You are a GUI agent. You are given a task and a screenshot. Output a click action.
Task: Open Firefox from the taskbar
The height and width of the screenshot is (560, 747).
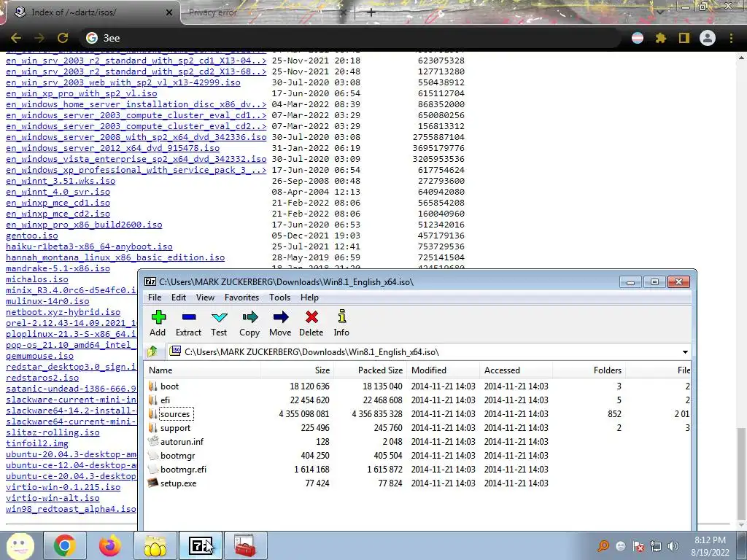click(110, 545)
